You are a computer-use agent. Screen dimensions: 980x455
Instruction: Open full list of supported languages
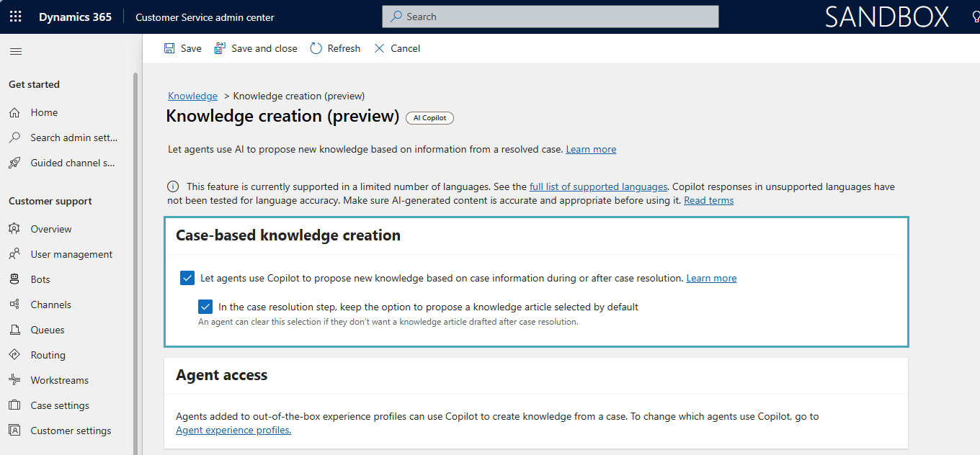(x=598, y=186)
